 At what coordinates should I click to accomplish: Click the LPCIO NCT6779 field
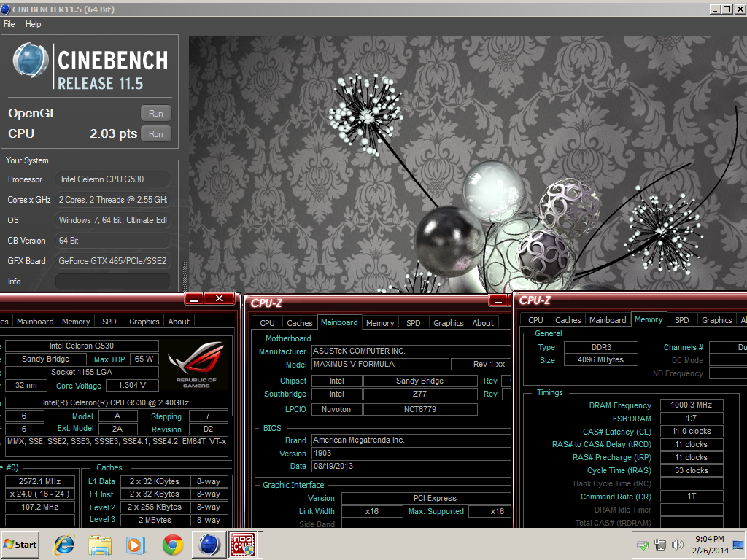pyautogui.click(x=420, y=410)
